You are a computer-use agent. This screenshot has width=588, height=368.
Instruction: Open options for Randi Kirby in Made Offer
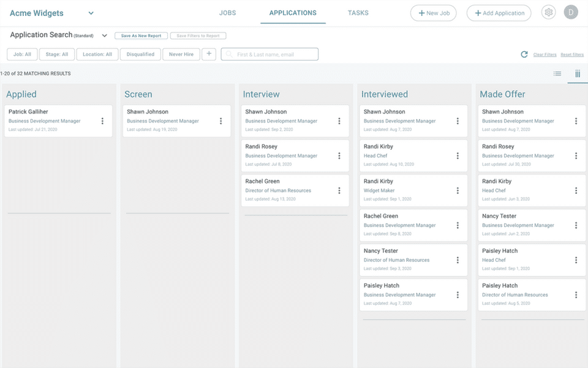pos(576,190)
